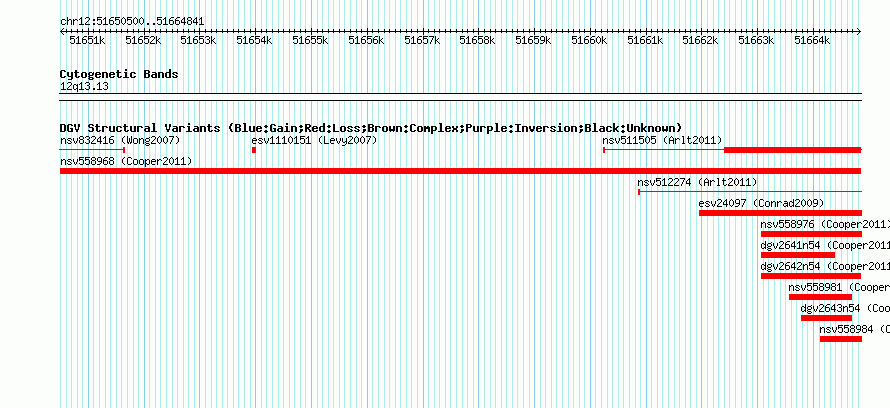
Task: Click the thin red nsv512274 line
Action: [750, 192]
